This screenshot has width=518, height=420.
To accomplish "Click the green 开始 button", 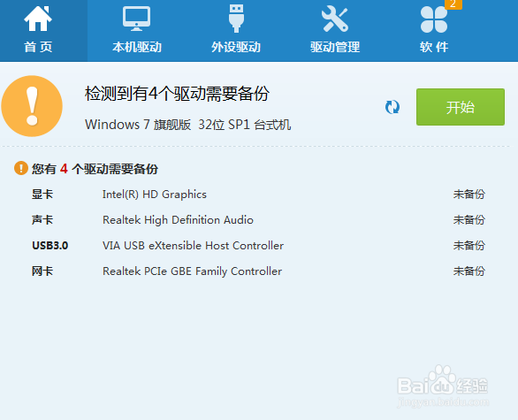I will (x=461, y=107).
